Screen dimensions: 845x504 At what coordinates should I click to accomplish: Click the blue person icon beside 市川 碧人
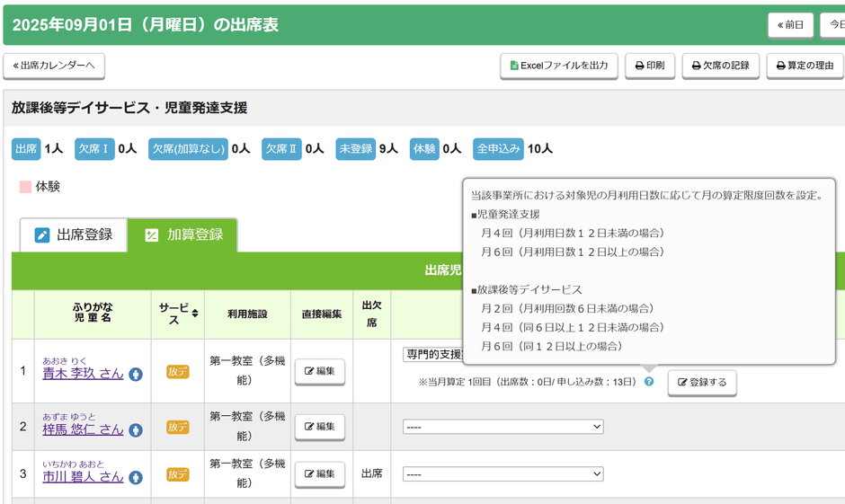click(136, 478)
